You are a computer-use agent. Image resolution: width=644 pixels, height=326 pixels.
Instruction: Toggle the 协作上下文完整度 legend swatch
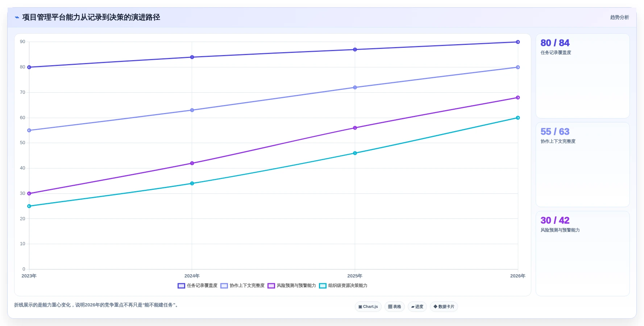(224, 286)
